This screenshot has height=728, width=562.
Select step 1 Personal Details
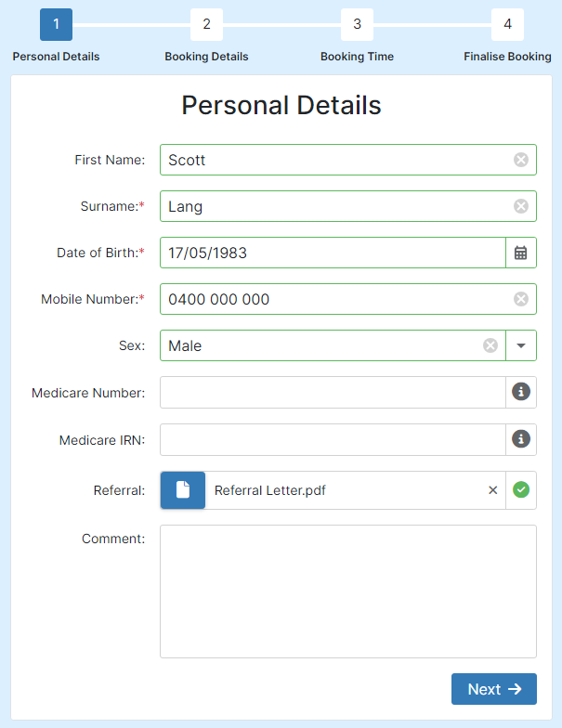[x=56, y=24]
